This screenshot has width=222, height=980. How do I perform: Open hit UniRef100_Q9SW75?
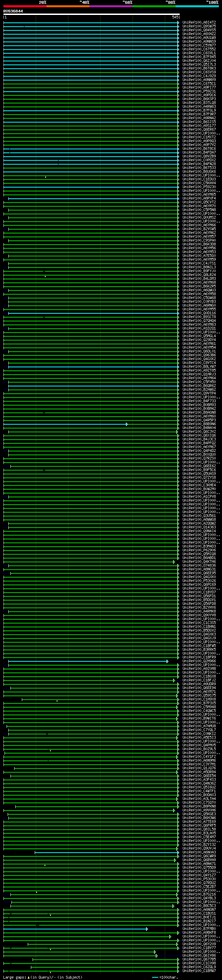pyautogui.click(x=199, y=26)
